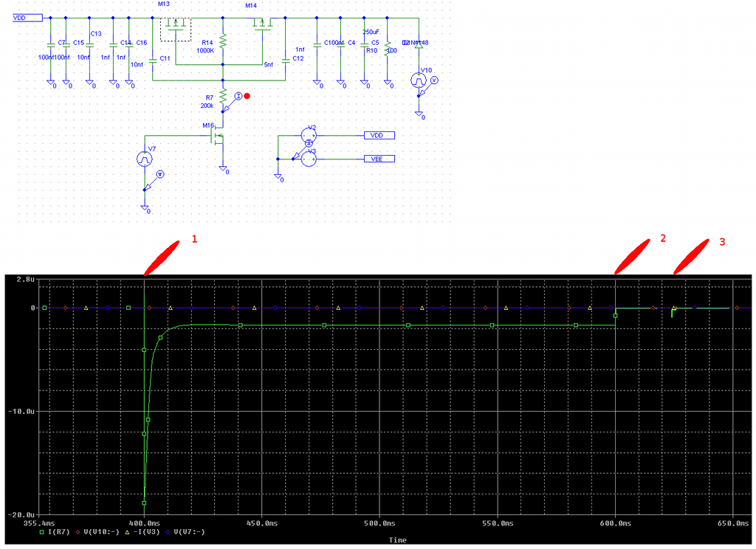Click the 650.0ms X-axis label
Screen dimensions: 756x549
coord(733,523)
